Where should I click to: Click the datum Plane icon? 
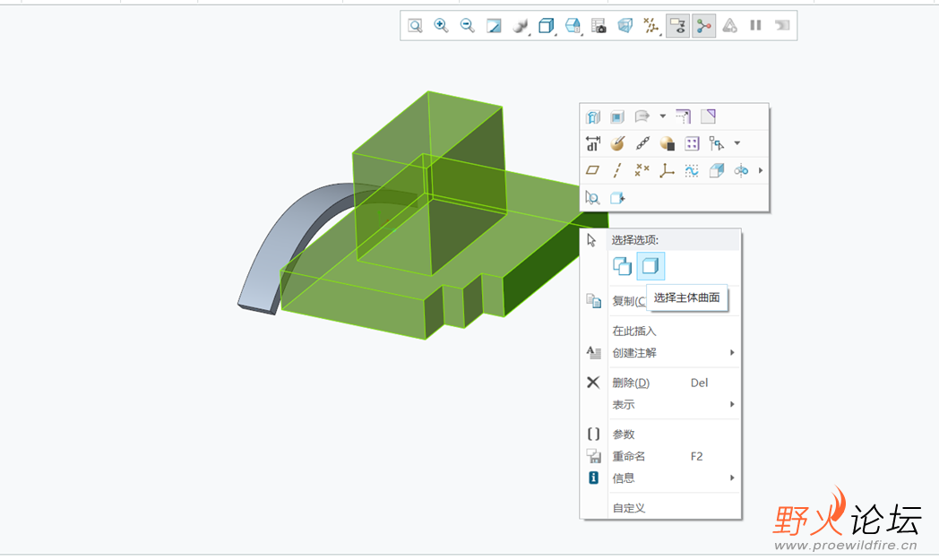pos(593,170)
